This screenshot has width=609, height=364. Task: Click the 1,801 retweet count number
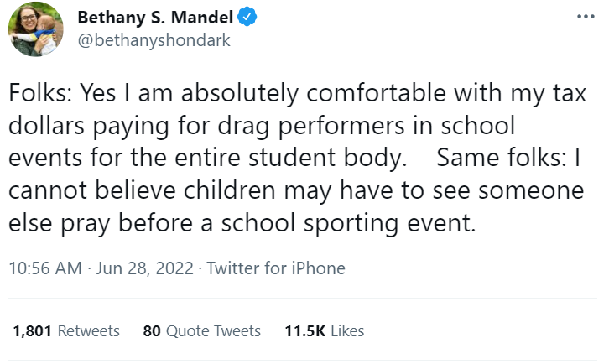pyautogui.click(x=32, y=330)
